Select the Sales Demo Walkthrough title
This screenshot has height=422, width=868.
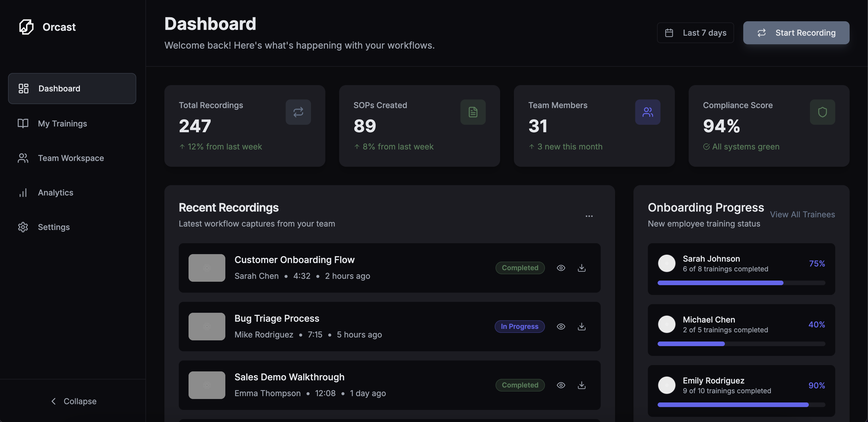click(x=289, y=377)
